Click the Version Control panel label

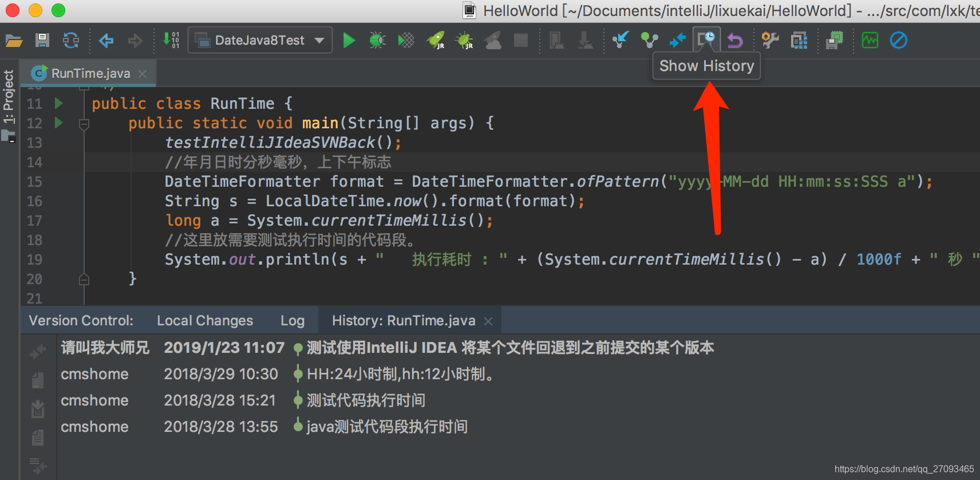tap(81, 321)
